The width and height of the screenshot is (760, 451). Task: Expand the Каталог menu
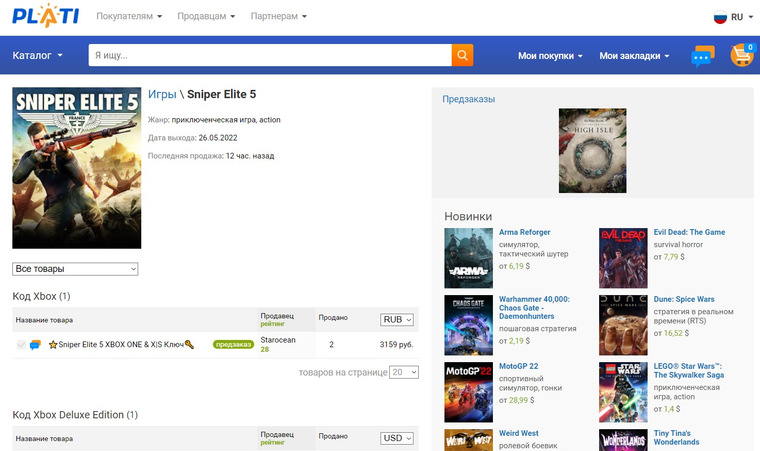(37, 55)
